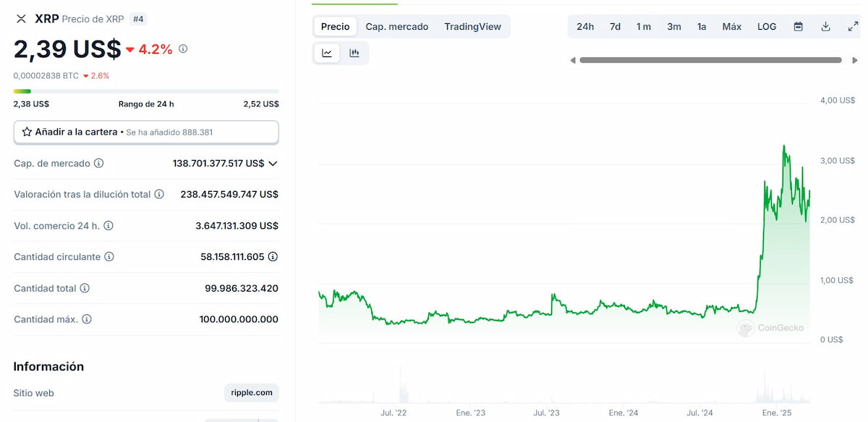Click the Sitio web label
The height and width of the screenshot is (422, 868).
point(34,393)
